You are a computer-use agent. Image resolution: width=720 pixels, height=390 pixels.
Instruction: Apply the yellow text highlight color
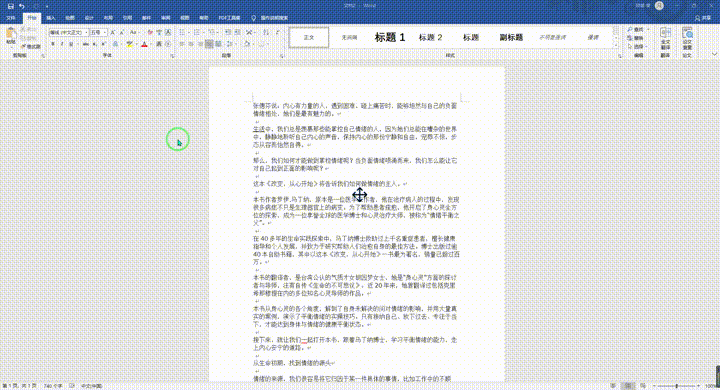coord(129,44)
